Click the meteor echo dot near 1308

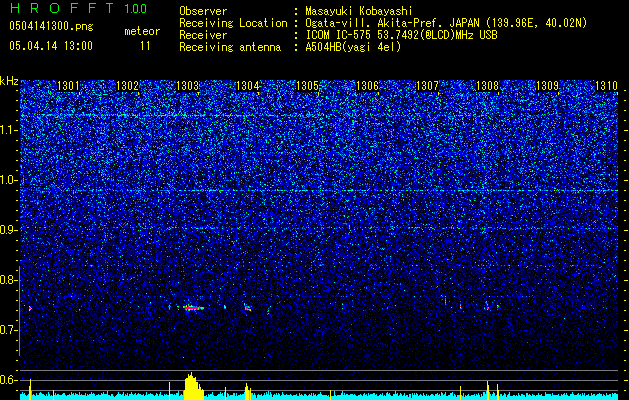(488, 308)
